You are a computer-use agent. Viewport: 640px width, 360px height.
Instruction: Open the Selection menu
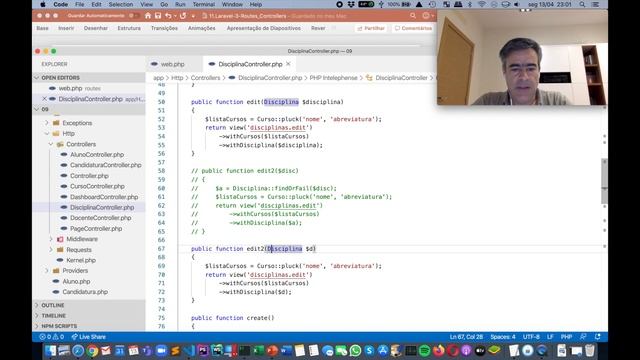click(121, 4)
